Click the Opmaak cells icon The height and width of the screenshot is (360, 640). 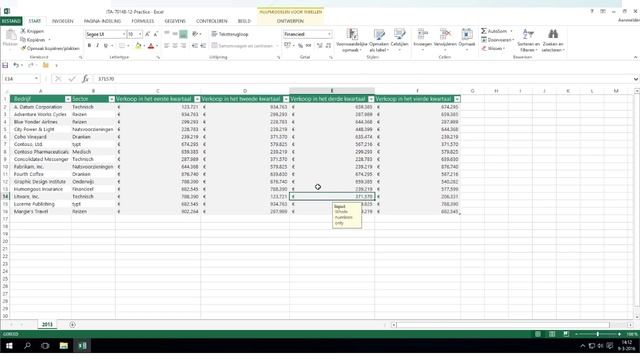[x=467, y=34]
